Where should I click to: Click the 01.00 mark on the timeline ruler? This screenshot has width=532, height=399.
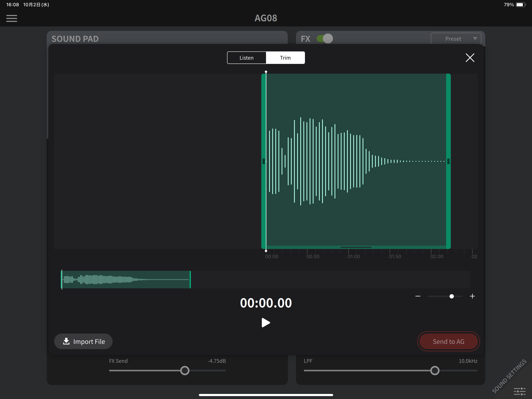[354, 257]
